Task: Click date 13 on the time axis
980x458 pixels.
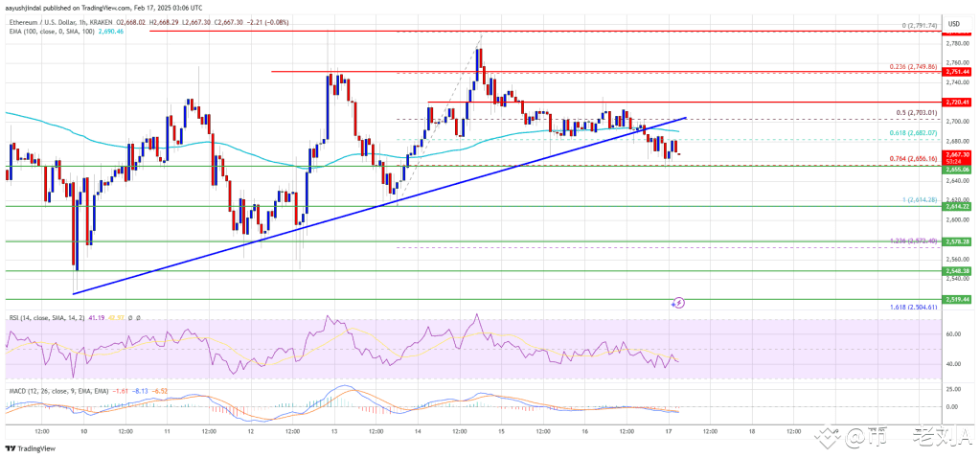Action: [334, 431]
